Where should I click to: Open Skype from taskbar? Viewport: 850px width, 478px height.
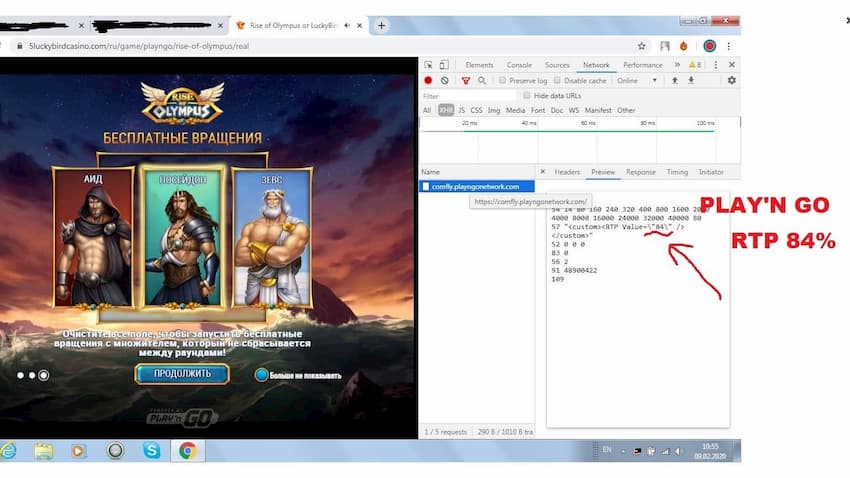pos(152,451)
